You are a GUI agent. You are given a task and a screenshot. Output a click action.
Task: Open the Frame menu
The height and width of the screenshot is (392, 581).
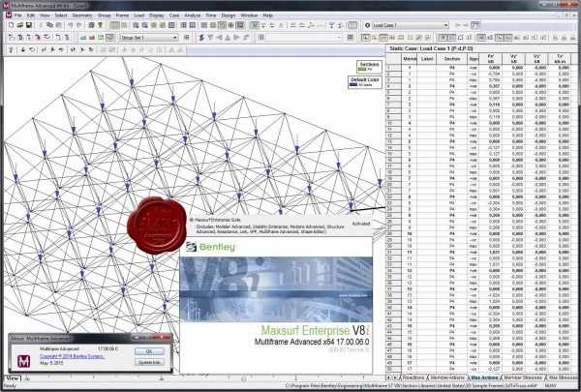point(122,15)
